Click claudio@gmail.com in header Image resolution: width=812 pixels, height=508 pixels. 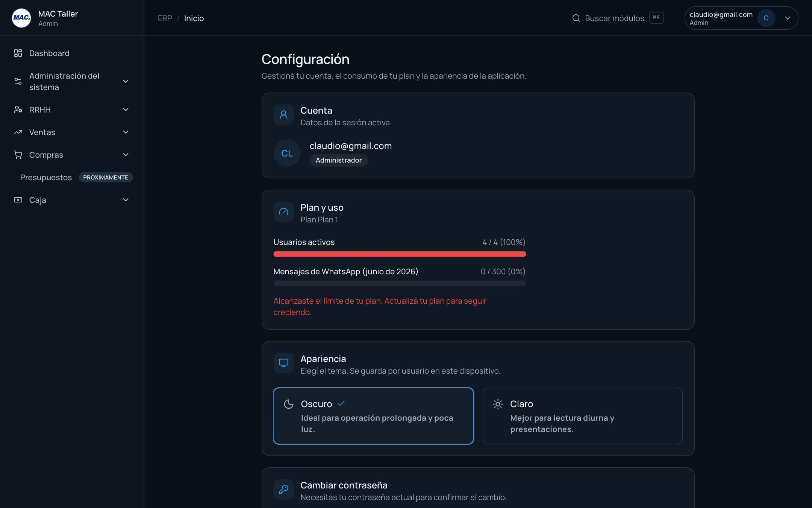[x=721, y=14]
